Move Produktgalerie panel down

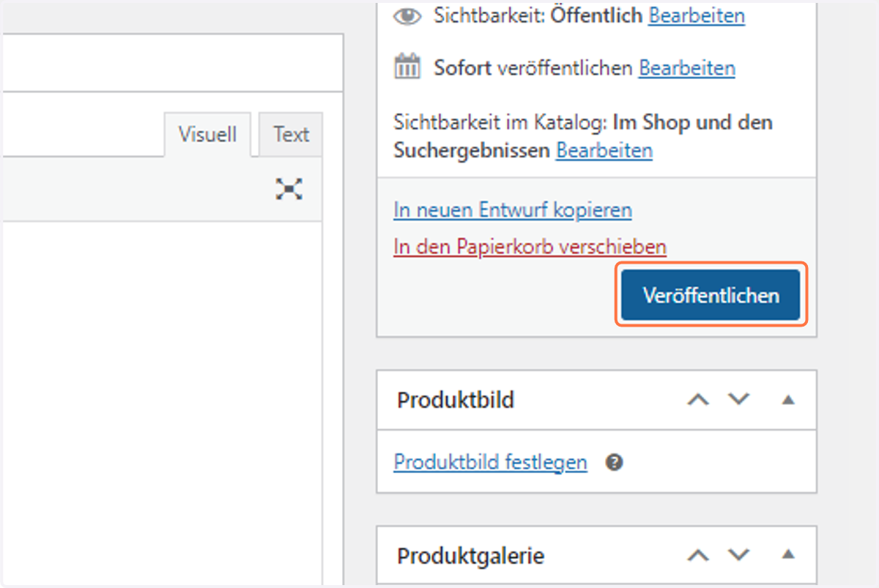click(x=739, y=555)
